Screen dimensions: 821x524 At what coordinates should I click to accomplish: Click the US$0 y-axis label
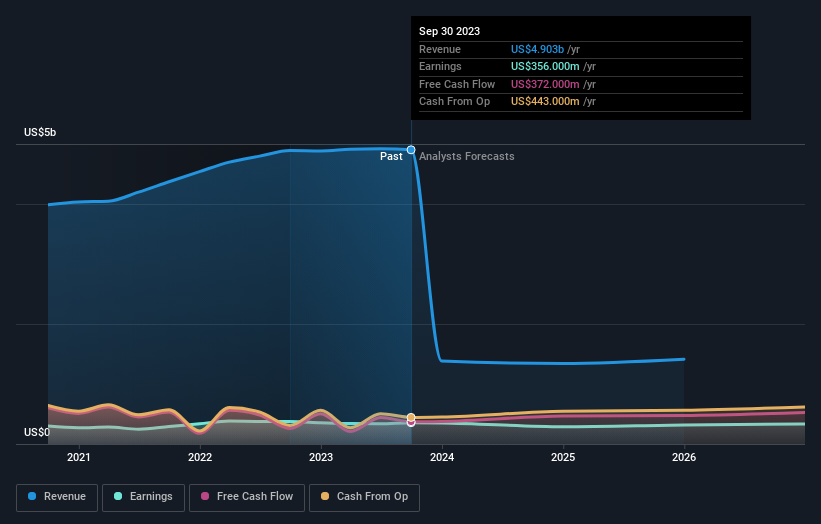[37, 432]
